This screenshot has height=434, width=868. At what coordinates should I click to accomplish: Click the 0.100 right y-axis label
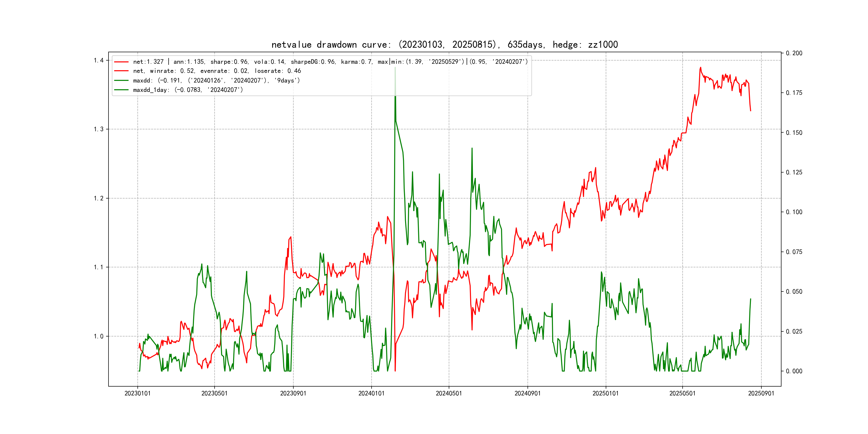click(x=794, y=212)
